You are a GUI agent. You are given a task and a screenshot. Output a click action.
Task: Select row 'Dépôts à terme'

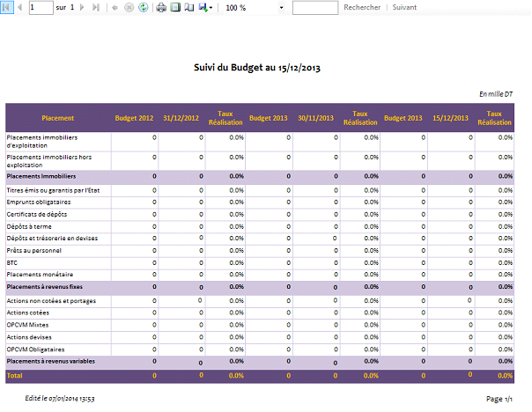[260, 226]
